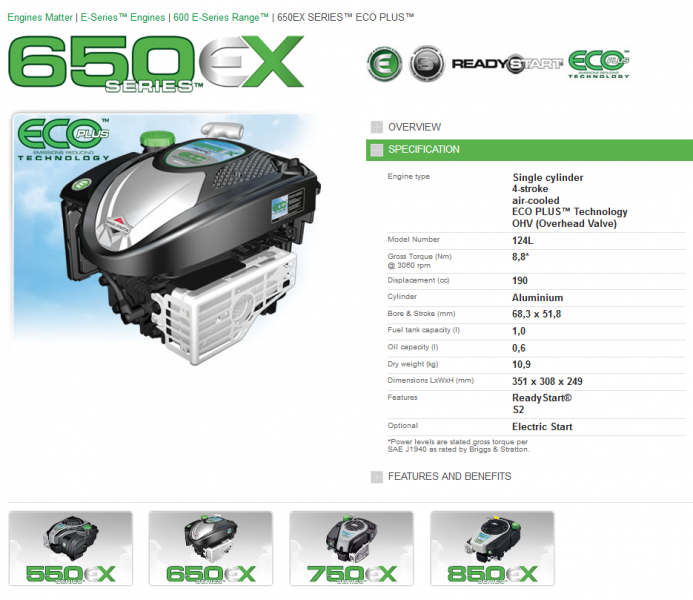The width and height of the screenshot is (693, 600).
Task: Click the green E-Series round badge icon
Action: pos(385,64)
